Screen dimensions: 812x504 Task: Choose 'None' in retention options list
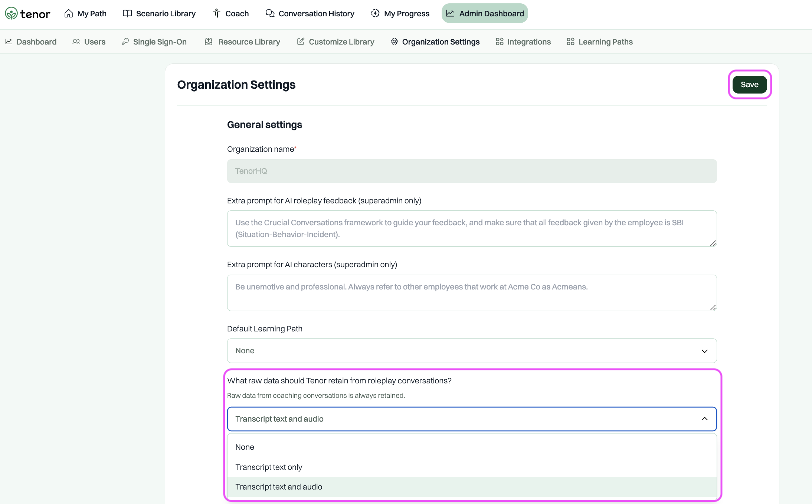pyautogui.click(x=245, y=447)
